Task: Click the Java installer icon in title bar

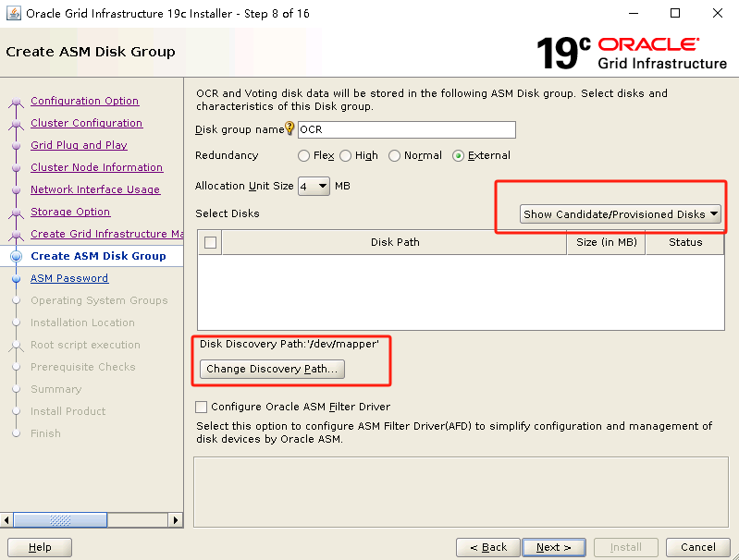Action: 13,13
